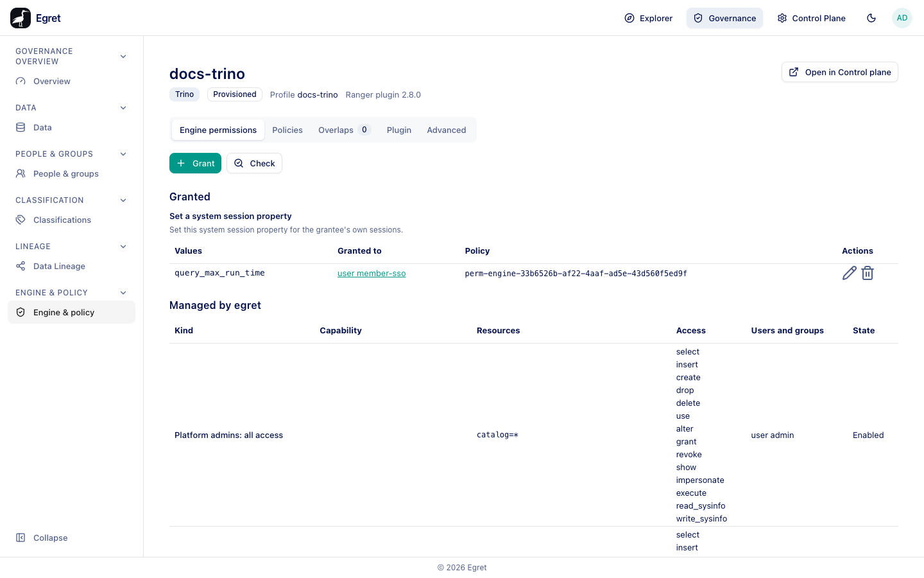Collapse the People & Groups section

[x=123, y=154]
